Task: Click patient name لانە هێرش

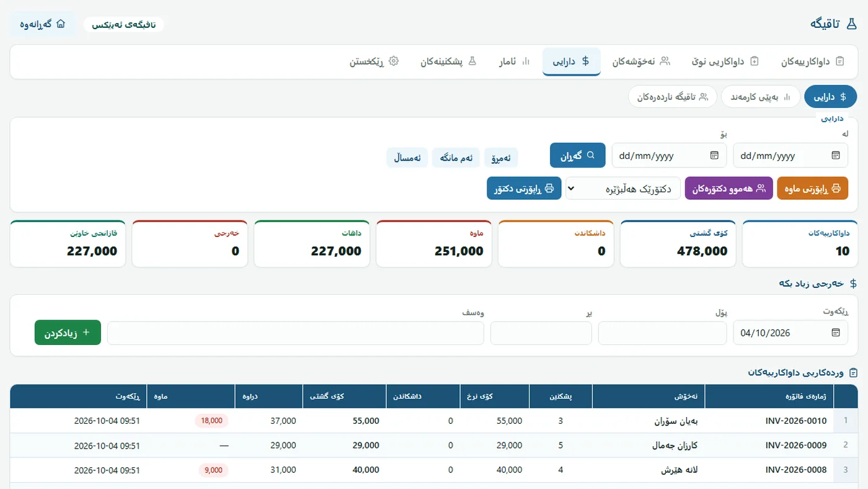Action: 681,470
